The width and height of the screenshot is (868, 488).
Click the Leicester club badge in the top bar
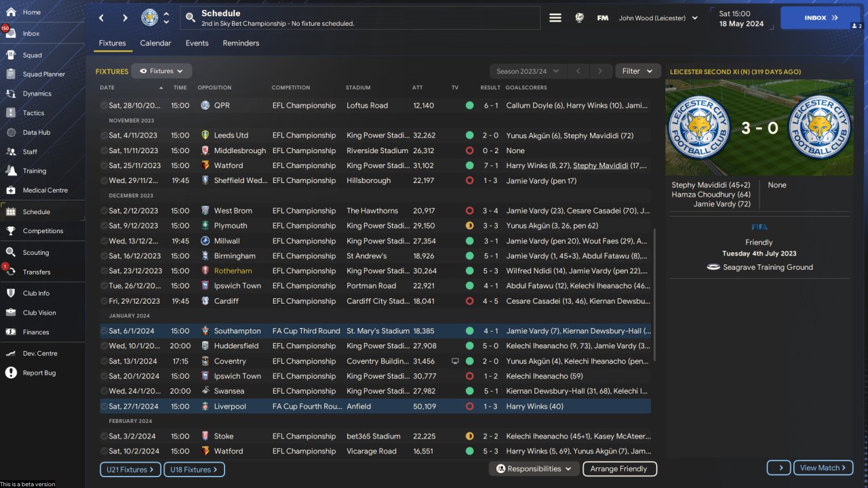point(150,18)
